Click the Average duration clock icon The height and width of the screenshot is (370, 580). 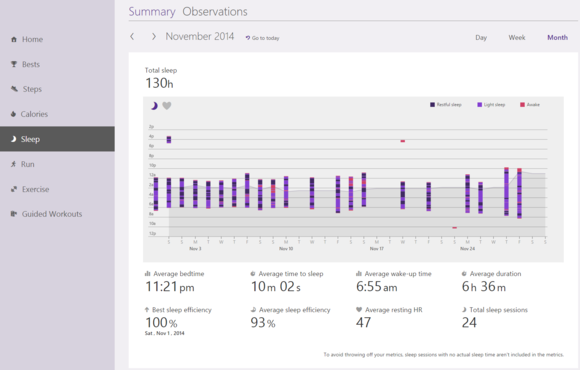464,274
